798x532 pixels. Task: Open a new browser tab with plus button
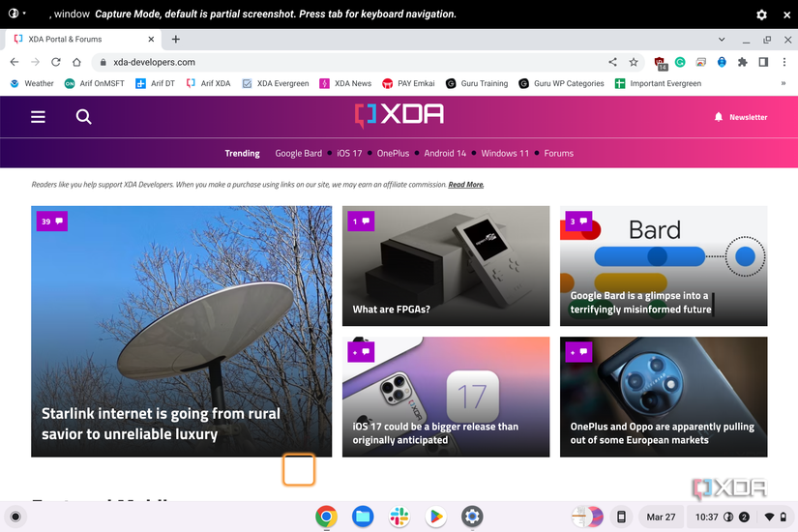pyautogui.click(x=176, y=40)
